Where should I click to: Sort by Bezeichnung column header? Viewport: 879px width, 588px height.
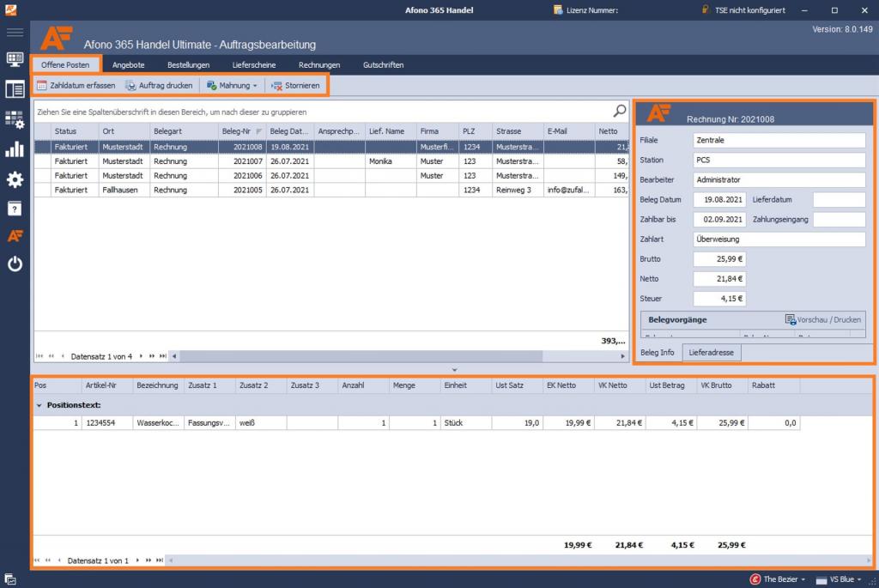coord(158,385)
